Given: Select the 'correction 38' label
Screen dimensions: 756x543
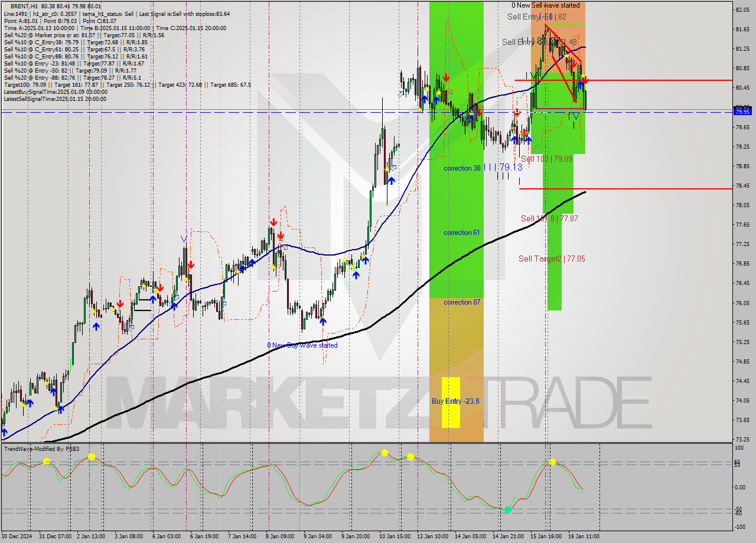Looking at the screenshot, I should 462,168.
